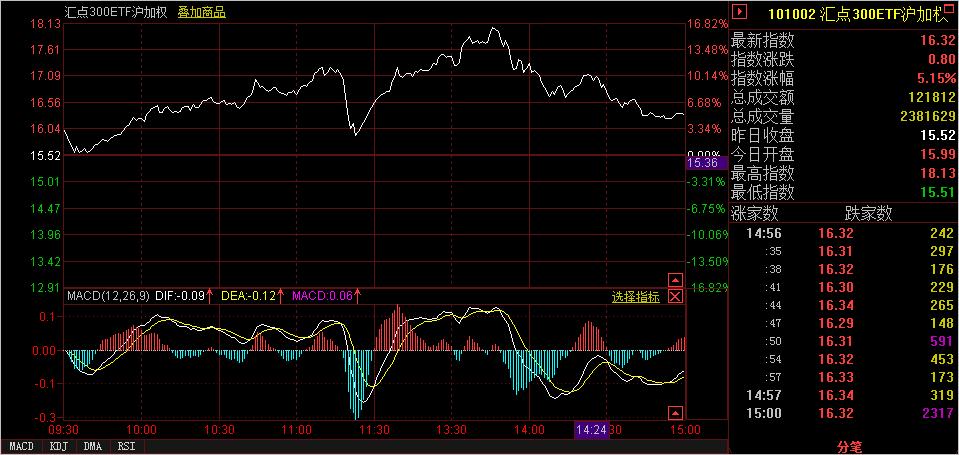The width and height of the screenshot is (959, 455).
Task: Click the 14:24 time marker on axis
Action: pyautogui.click(x=591, y=430)
